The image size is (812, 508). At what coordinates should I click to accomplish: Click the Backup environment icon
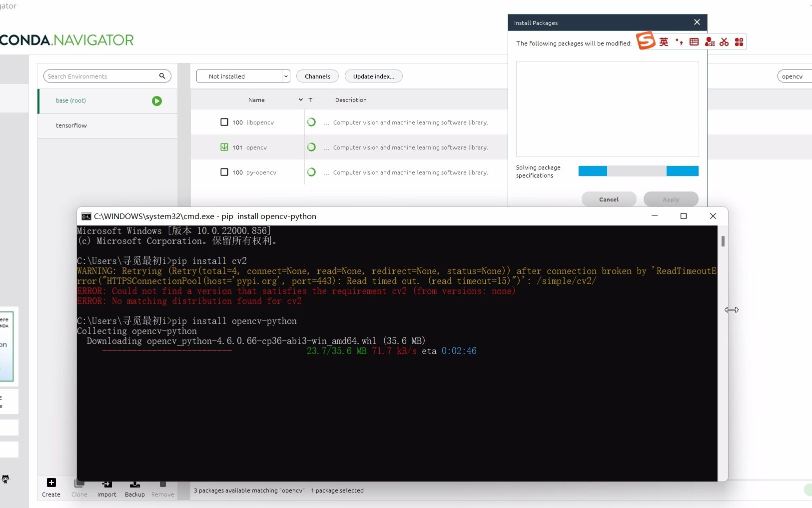tap(134, 484)
